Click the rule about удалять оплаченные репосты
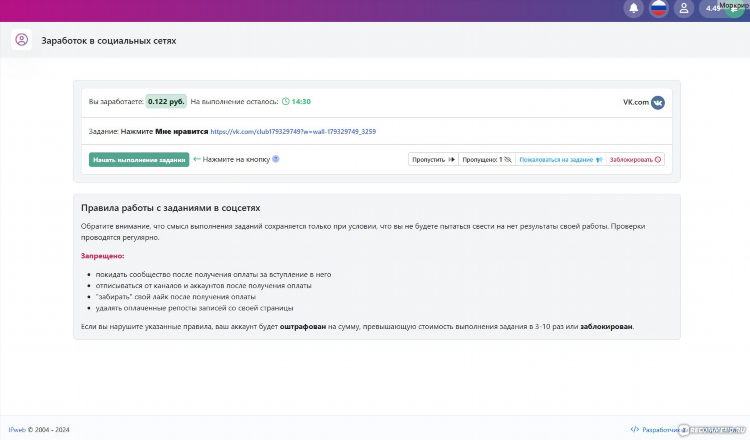This screenshot has height=440, width=750. pos(194,308)
